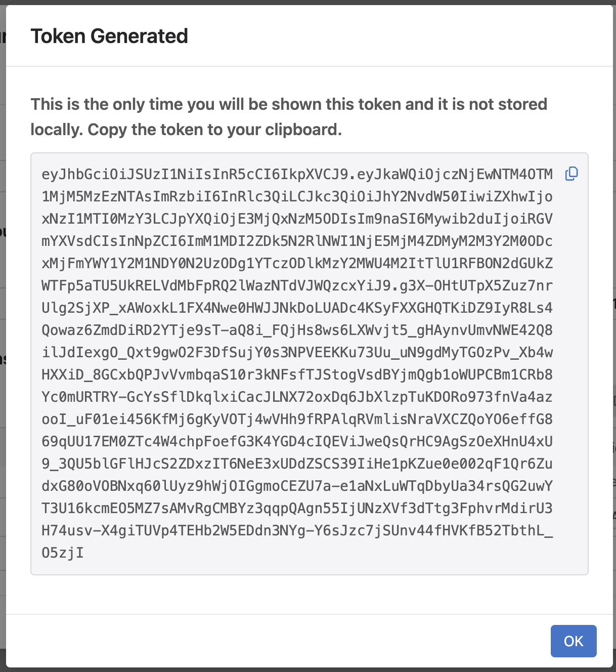Click token line starting with "9_3QU5blGFlHJc"
The image size is (616, 672).
[297, 464]
